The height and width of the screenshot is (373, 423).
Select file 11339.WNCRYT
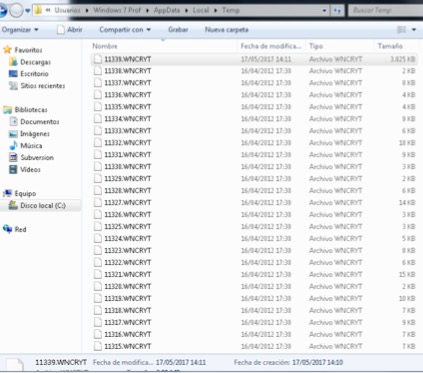(128, 59)
